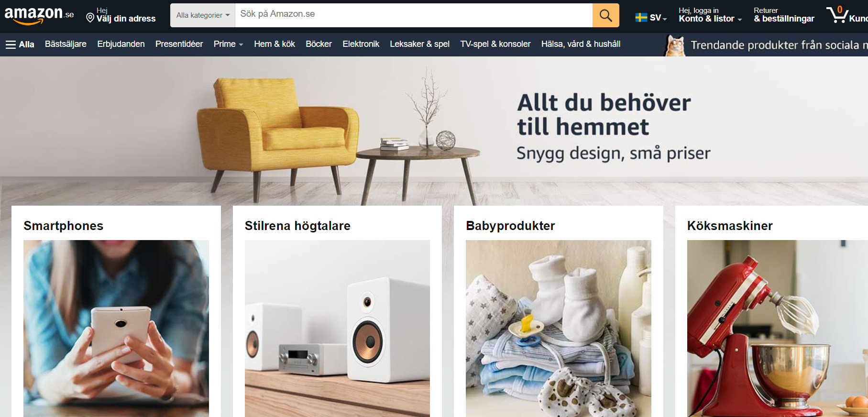Open the shopping cart icon
Screen dimensions: 868x417
(838, 15)
